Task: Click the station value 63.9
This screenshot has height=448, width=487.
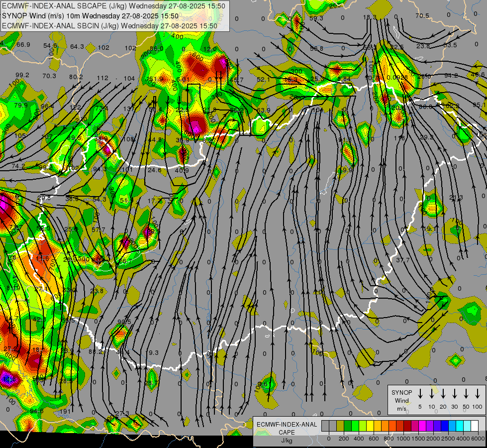Action: [263, 111]
